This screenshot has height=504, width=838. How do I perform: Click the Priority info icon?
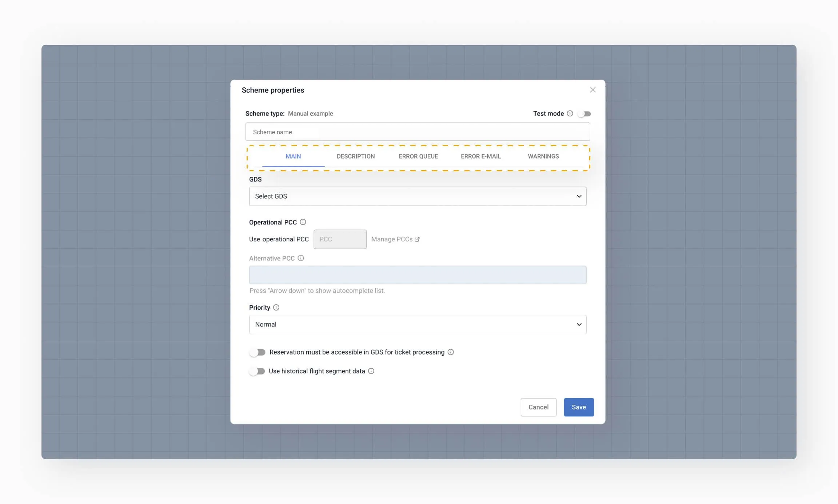[276, 308]
